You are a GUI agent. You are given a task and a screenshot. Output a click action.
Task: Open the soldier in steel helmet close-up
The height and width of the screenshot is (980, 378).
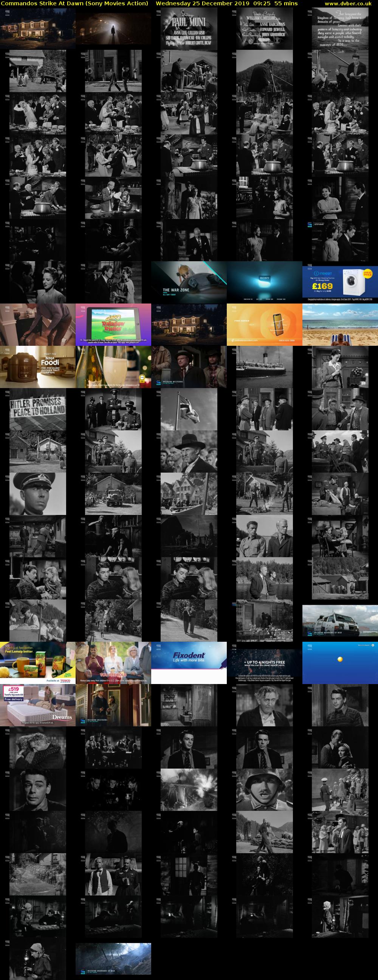tap(265, 790)
